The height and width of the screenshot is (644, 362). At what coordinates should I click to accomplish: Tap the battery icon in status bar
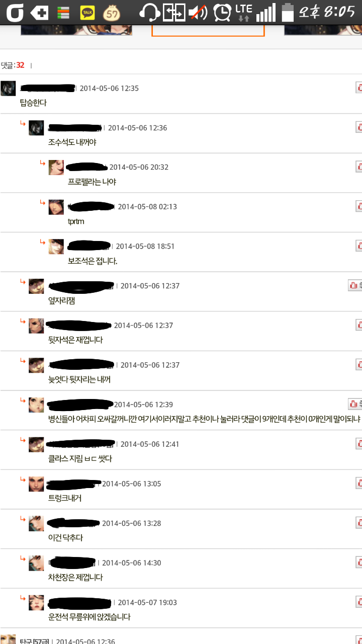click(x=287, y=12)
